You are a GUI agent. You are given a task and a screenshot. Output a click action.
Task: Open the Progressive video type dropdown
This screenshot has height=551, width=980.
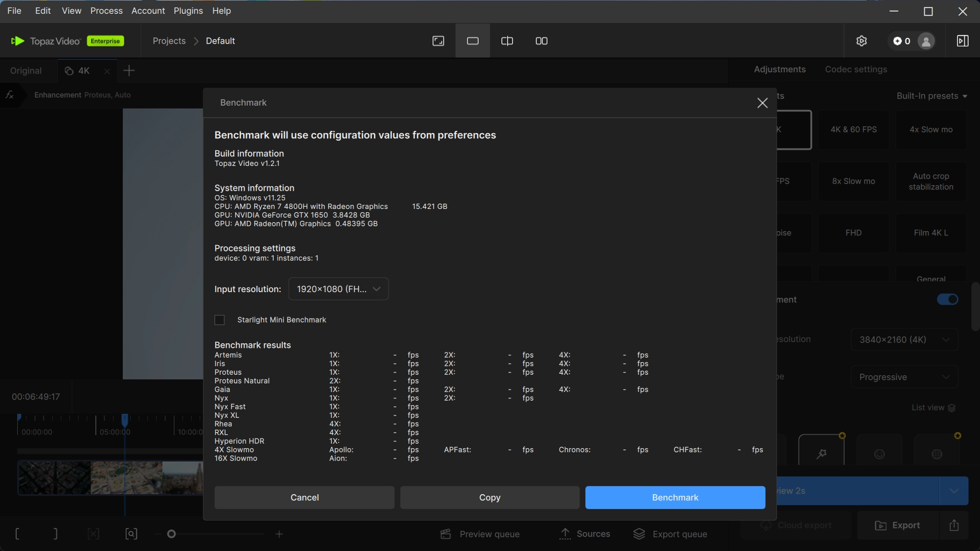click(904, 377)
